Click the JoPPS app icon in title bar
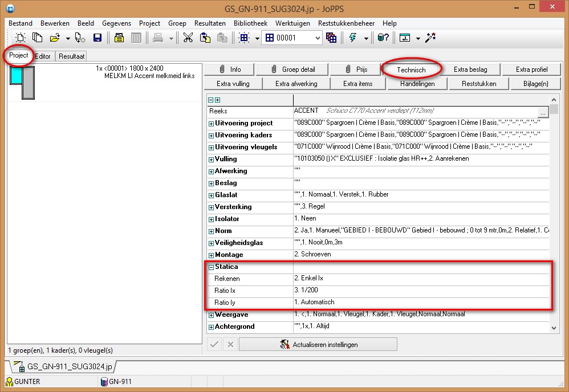 point(10,8)
